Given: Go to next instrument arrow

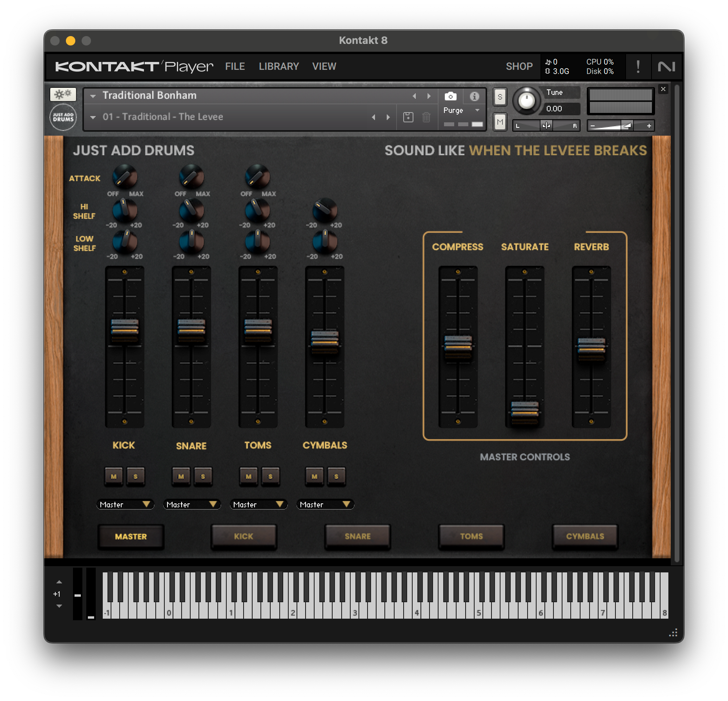Looking at the screenshot, I should pos(429,96).
